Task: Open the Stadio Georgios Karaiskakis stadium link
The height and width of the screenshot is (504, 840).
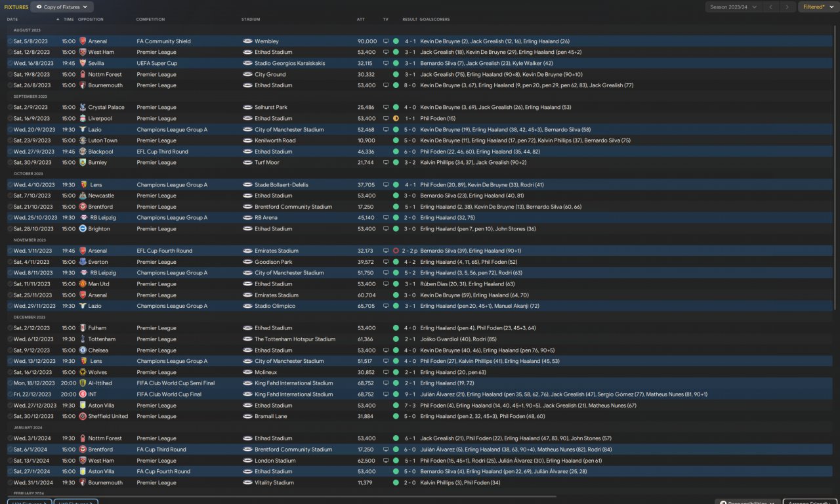Action: [289, 64]
